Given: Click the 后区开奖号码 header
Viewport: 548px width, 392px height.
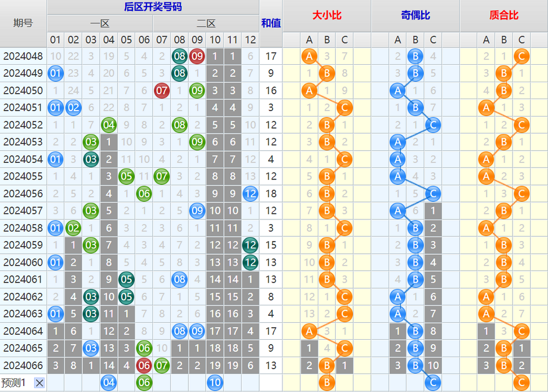Looking at the screenshot, I should (x=153, y=7).
